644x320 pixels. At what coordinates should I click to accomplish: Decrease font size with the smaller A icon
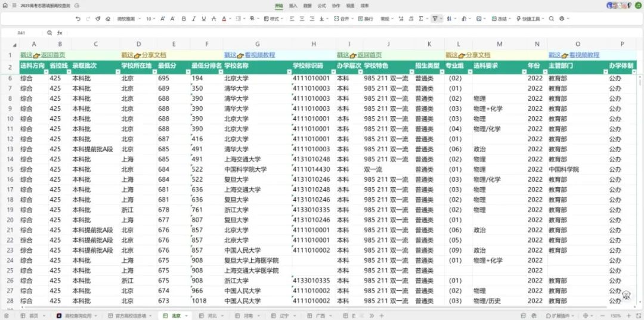172,19
